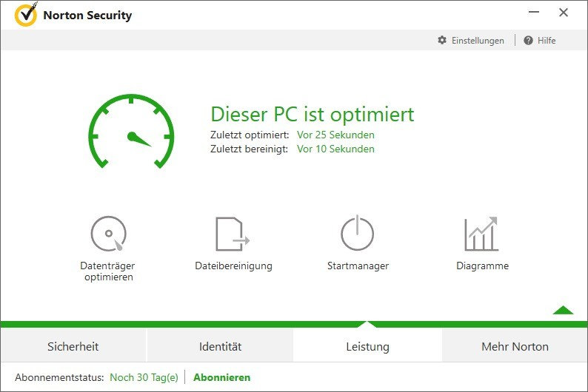Click the 'Norton Security' window title

[87, 16]
